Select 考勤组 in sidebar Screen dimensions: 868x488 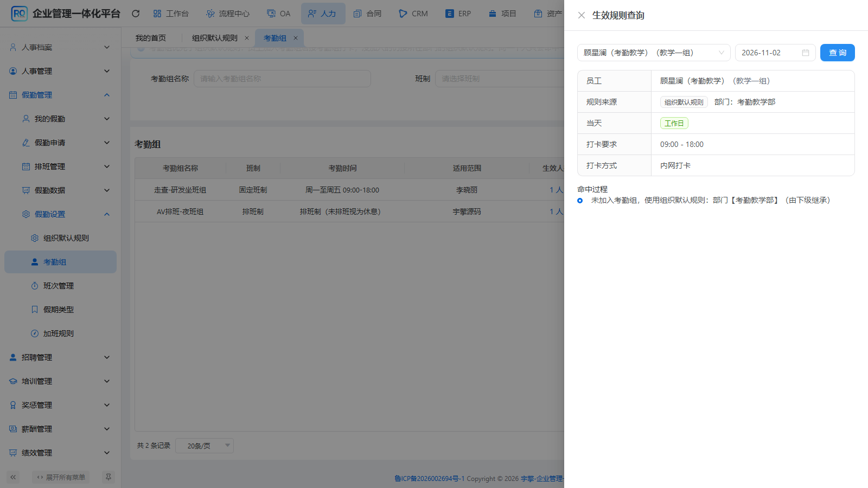60,262
